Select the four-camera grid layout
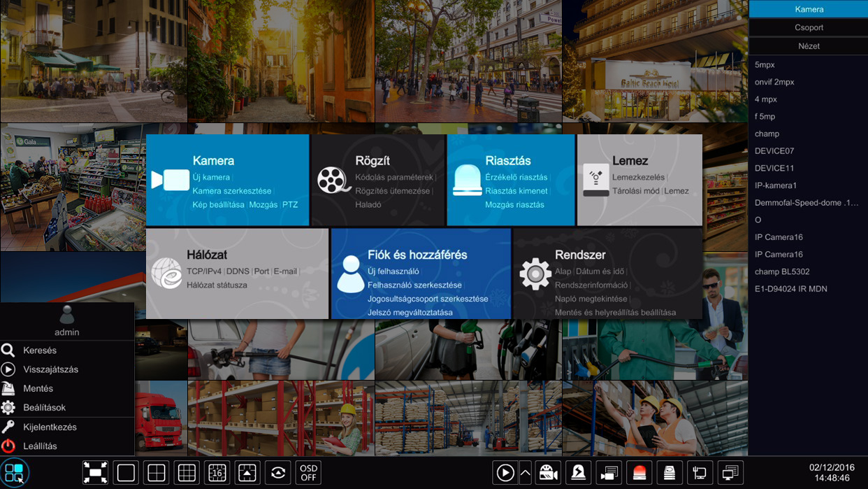Image resolution: width=868 pixels, height=489 pixels. point(157,472)
